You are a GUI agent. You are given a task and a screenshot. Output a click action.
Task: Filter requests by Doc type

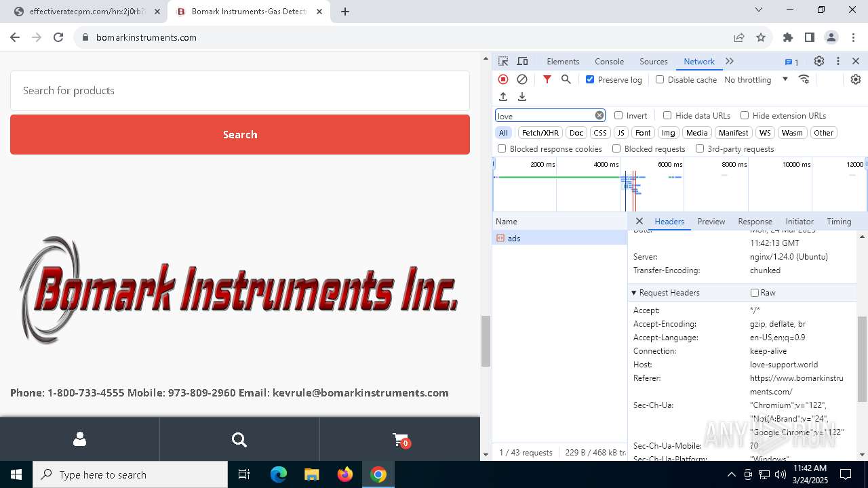(x=576, y=133)
